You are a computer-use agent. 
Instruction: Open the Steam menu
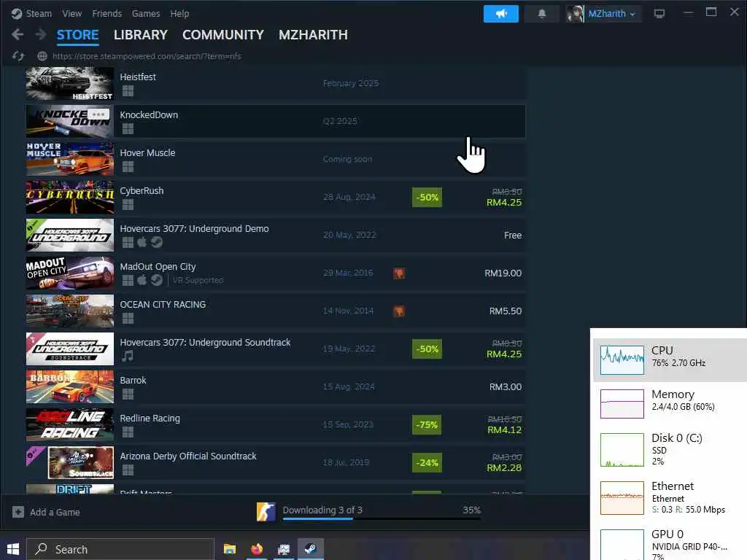(x=39, y=13)
